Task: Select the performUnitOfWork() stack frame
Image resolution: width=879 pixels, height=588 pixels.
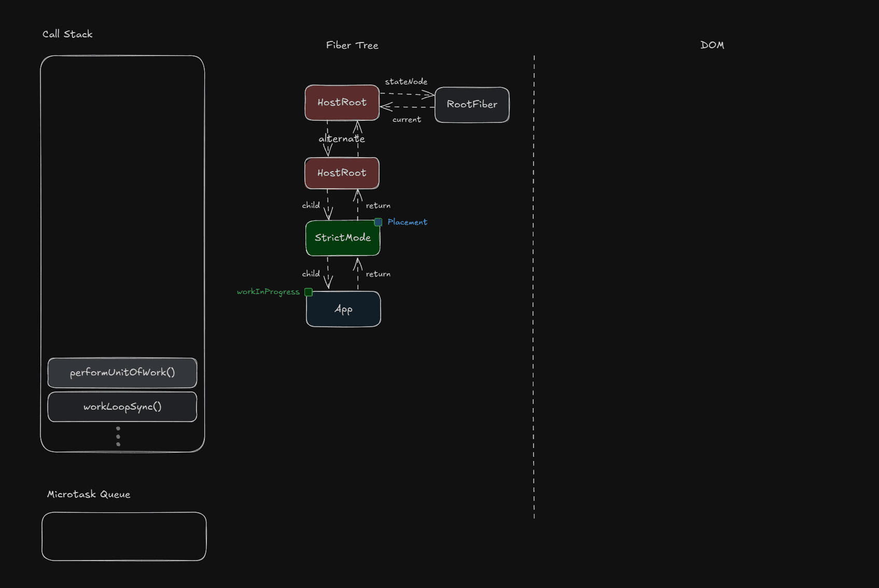Action: coord(122,373)
